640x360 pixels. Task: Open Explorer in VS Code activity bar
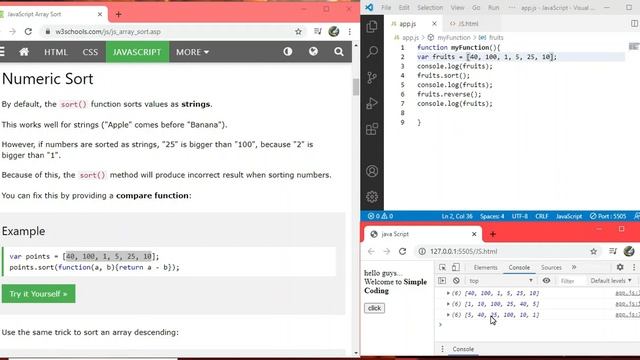372,27
